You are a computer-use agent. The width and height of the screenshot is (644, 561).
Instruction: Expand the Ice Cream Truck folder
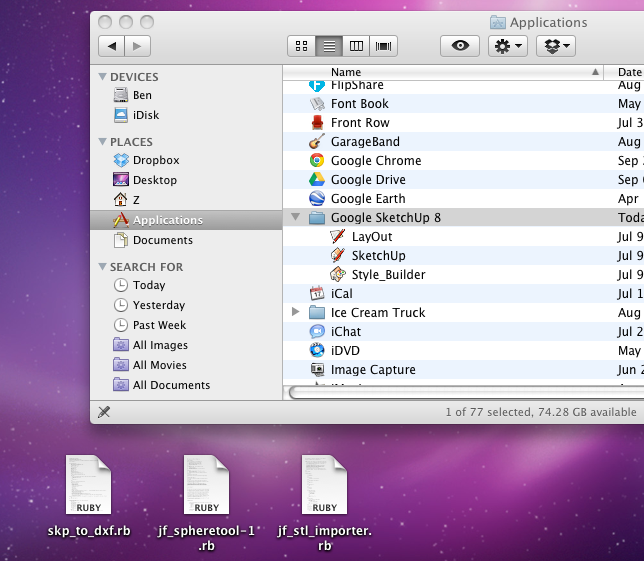click(295, 312)
